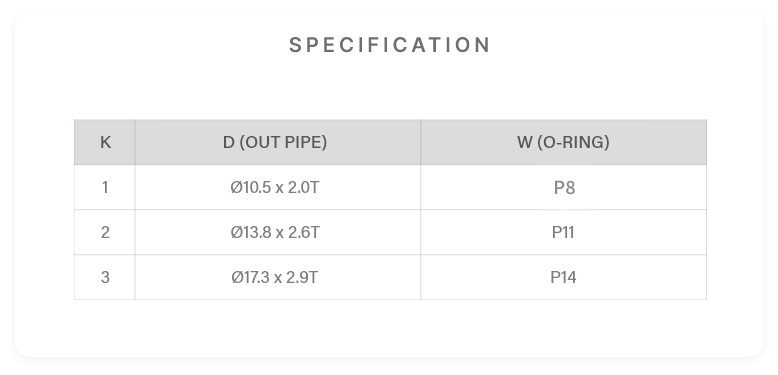Click 2.0T in first row
The height and width of the screenshot is (375, 778).
click(304, 188)
